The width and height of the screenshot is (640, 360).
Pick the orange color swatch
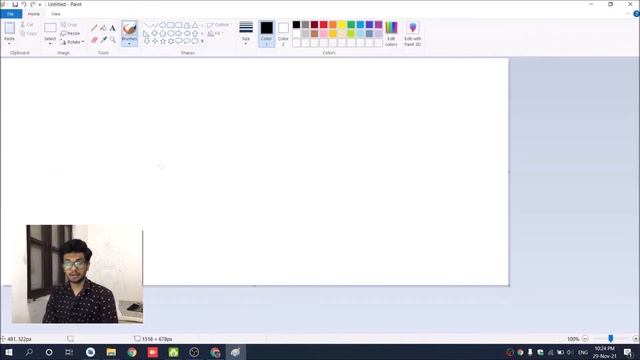pos(333,25)
